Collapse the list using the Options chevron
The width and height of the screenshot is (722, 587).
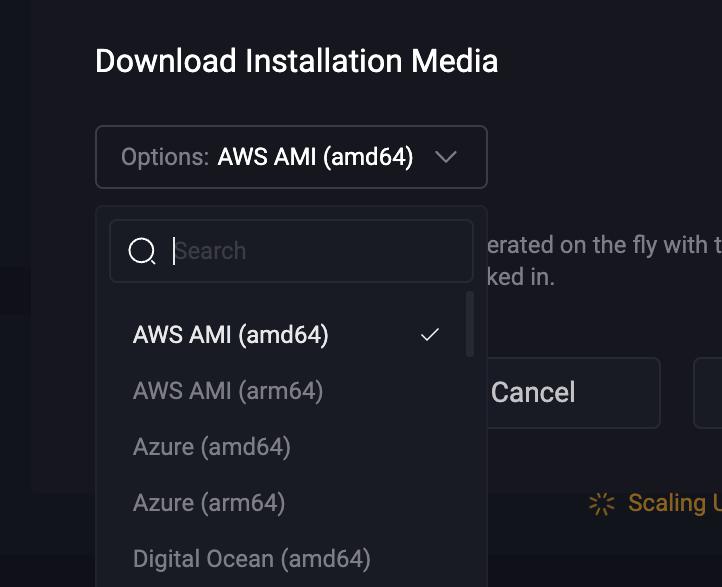tap(446, 157)
